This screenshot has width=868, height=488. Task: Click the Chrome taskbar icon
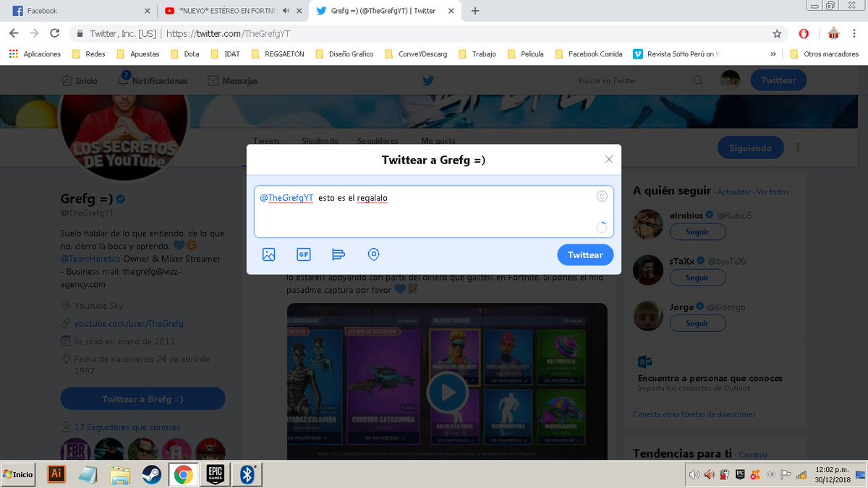tap(183, 474)
